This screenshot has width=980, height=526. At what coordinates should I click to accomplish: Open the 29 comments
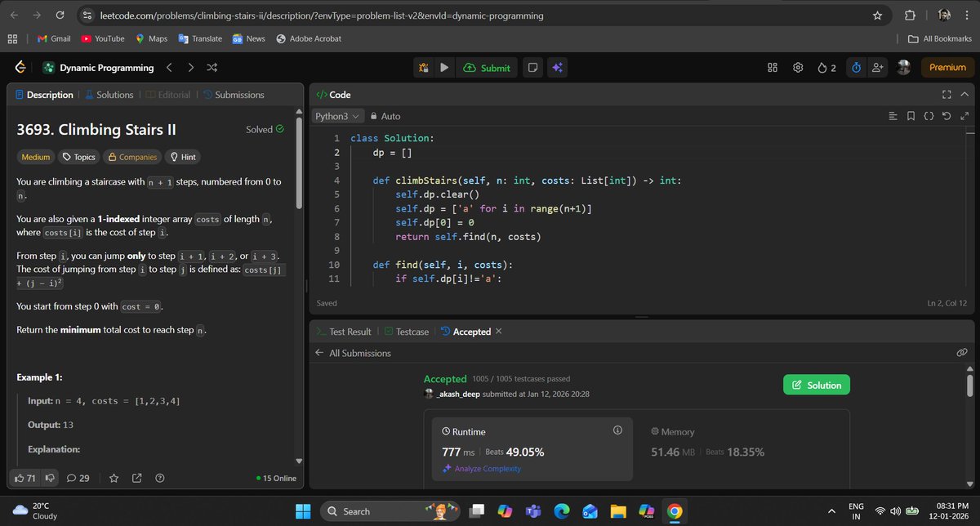(x=78, y=478)
